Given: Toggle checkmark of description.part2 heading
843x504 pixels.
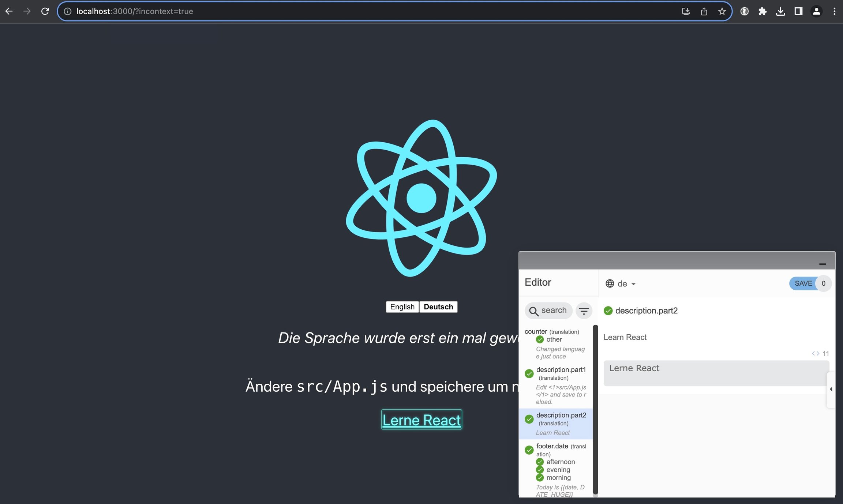Looking at the screenshot, I should (608, 311).
